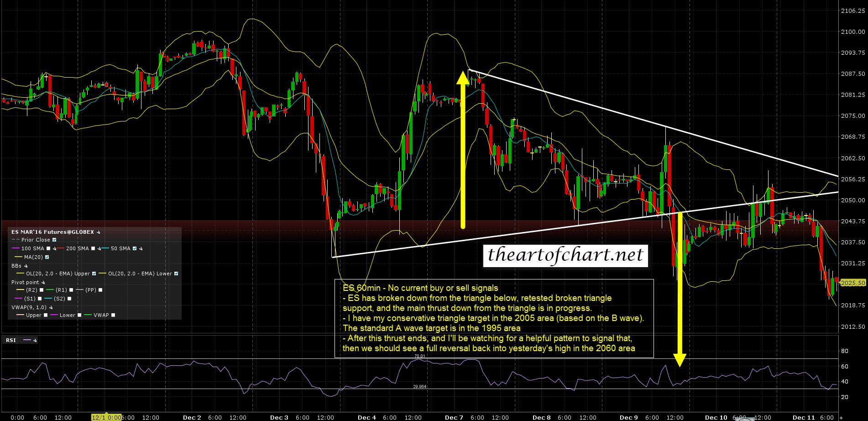The width and height of the screenshot is (868, 421).
Task: Click the 2025.50 current price label
Action: coord(853,283)
